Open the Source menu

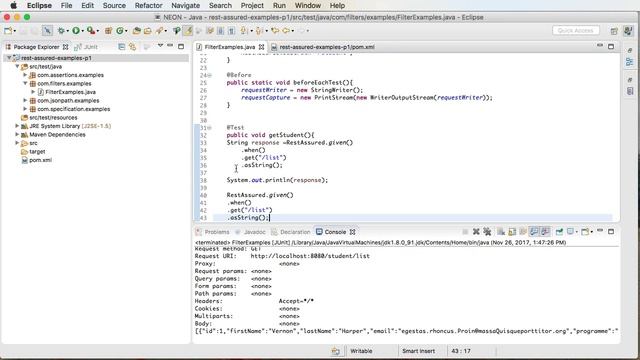[x=114, y=6]
